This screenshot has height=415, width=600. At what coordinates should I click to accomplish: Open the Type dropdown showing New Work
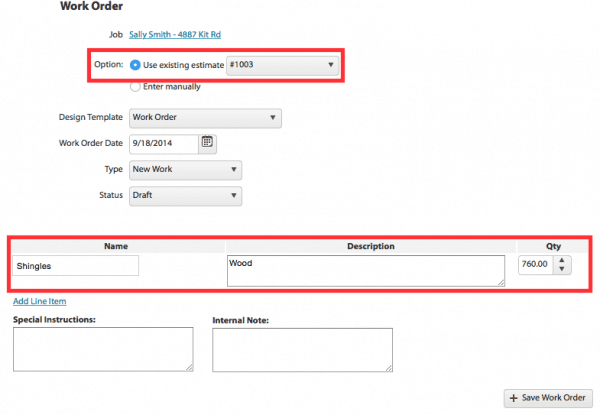(x=186, y=170)
